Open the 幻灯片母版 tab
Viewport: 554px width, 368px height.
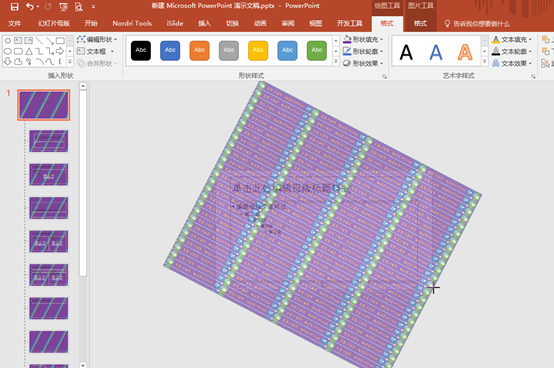pyautogui.click(x=54, y=24)
